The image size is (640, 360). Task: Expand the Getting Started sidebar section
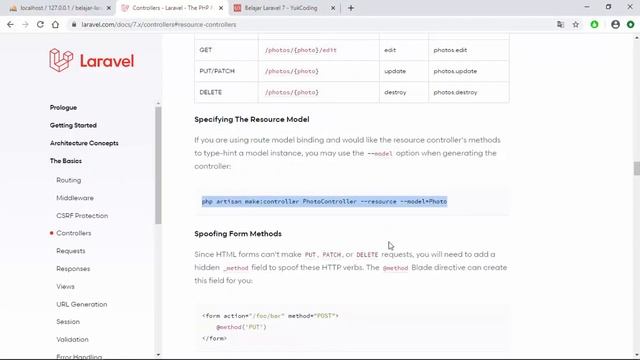(x=73, y=125)
